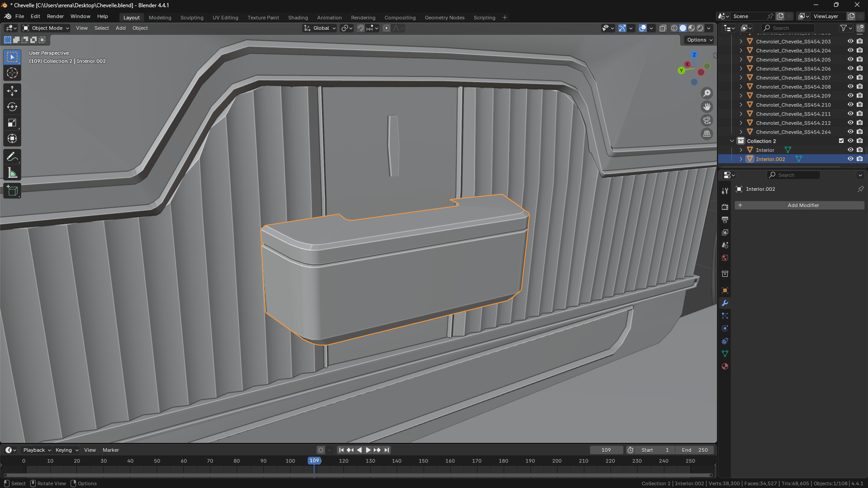Viewport: 868px width, 488px height.
Task: Click the Add Modifier button
Action: click(800, 205)
